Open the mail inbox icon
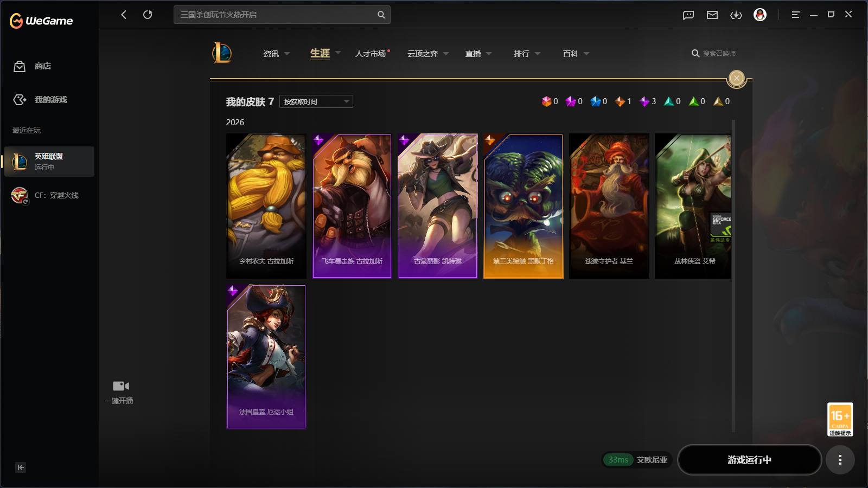868x488 pixels. coord(712,15)
